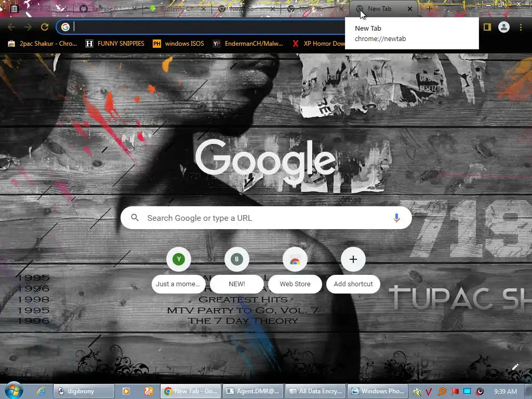Click the Google logo doodle
The width and height of the screenshot is (532, 399).
tap(265, 162)
